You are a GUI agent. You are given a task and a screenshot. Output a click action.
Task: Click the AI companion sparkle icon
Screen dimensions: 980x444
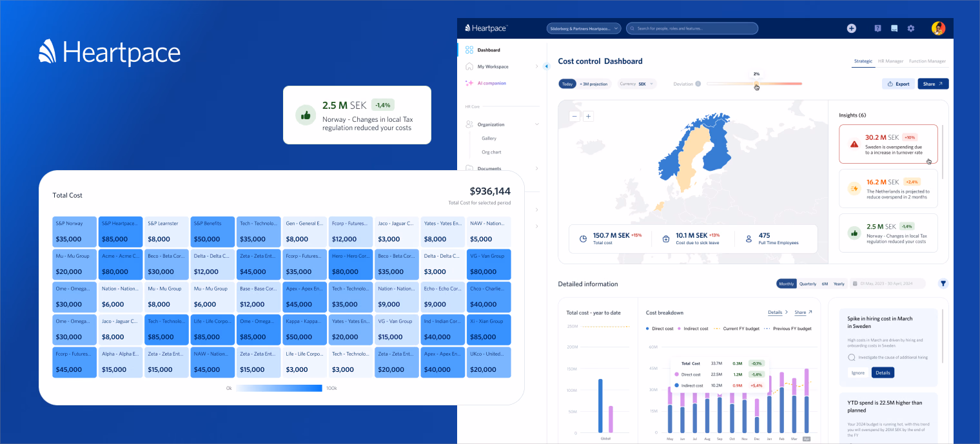tap(469, 83)
